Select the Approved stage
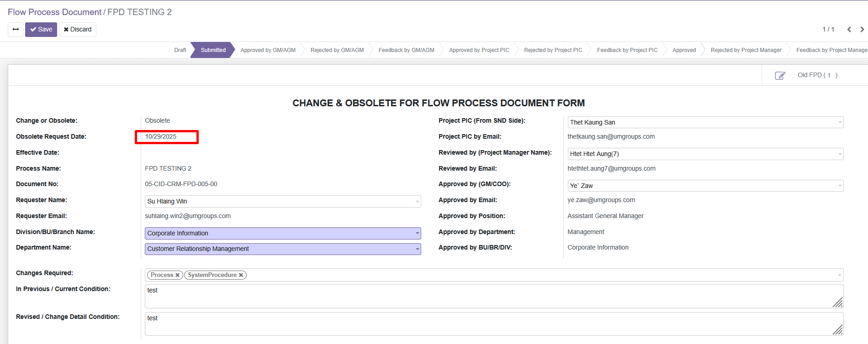 684,50
